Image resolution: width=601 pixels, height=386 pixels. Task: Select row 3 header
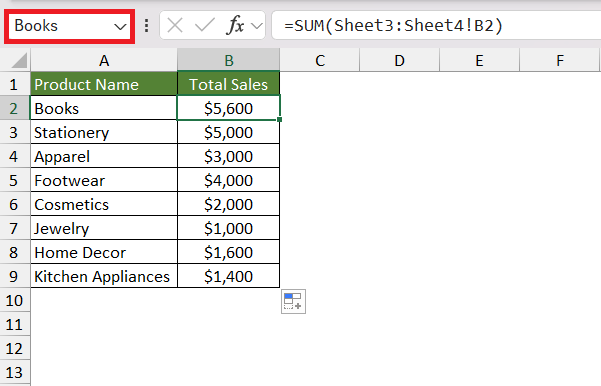15,132
